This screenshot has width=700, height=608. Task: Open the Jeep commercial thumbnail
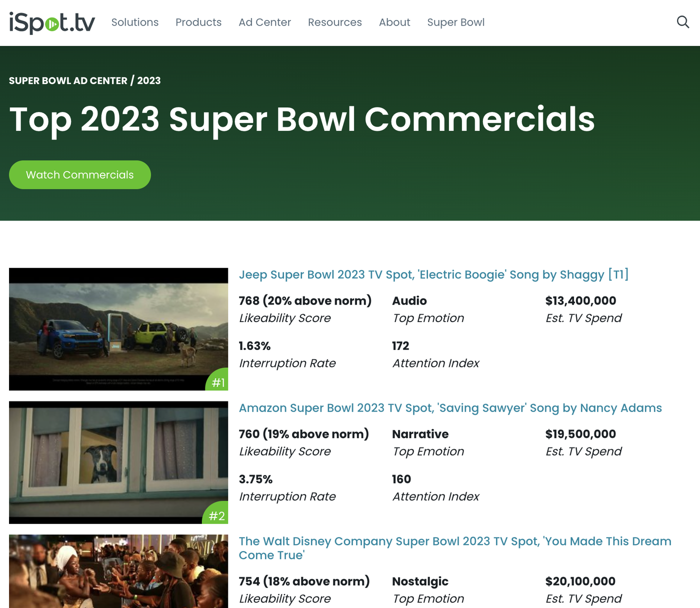point(118,329)
